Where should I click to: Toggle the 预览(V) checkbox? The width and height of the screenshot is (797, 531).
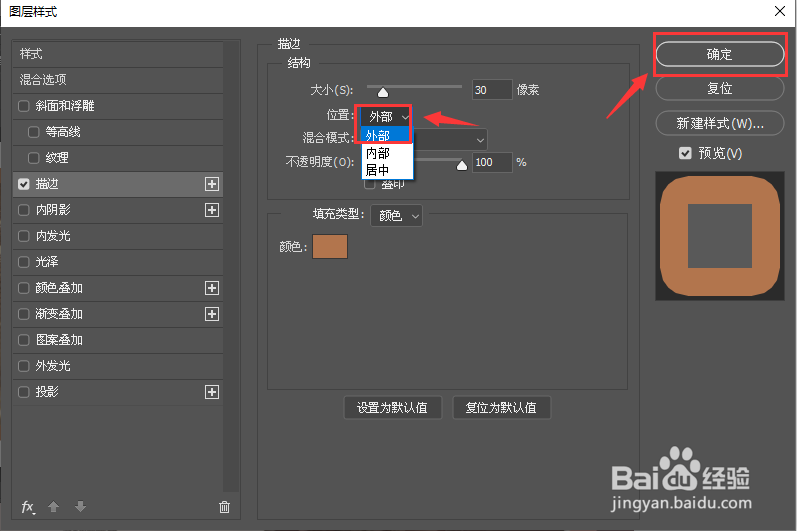click(x=685, y=153)
